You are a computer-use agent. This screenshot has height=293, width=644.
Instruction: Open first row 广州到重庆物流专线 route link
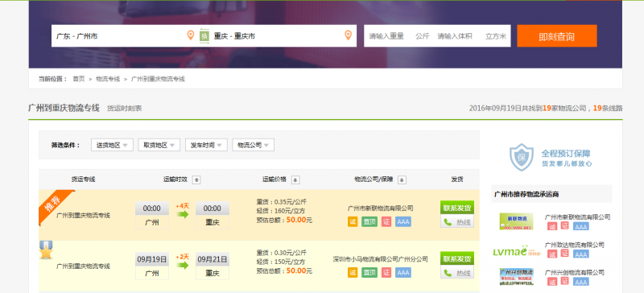(x=83, y=216)
